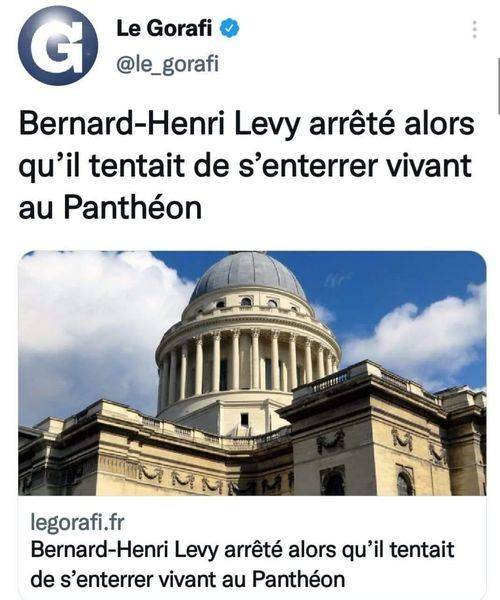The height and width of the screenshot is (600, 500).
Task: Click the link card's second title line
Action: [x=187, y=579]
